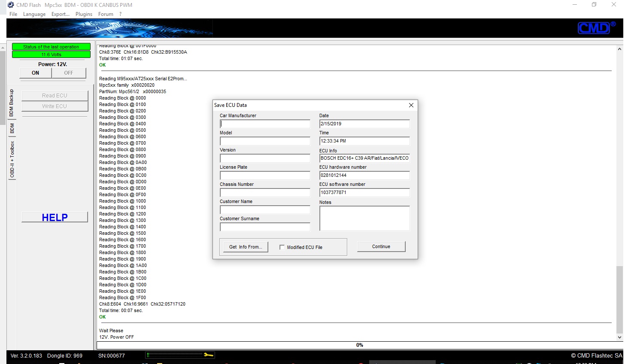The height and width of the screenshot is (364, 625).
Task: Click the Get Info From... button
Action: [x=246, y=247]
